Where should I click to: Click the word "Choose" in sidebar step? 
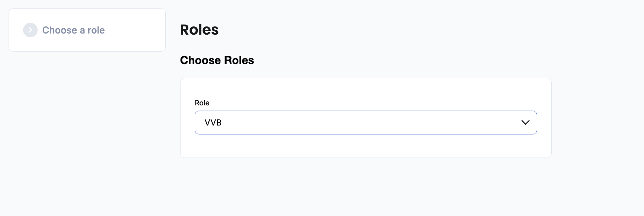pyautogui.click(x=60, y=30)
